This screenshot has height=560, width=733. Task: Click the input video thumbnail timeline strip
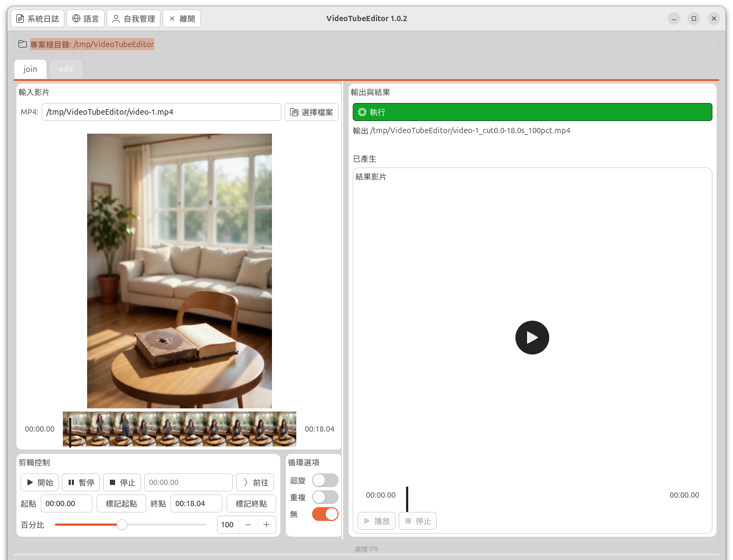[x=180, y=429]
